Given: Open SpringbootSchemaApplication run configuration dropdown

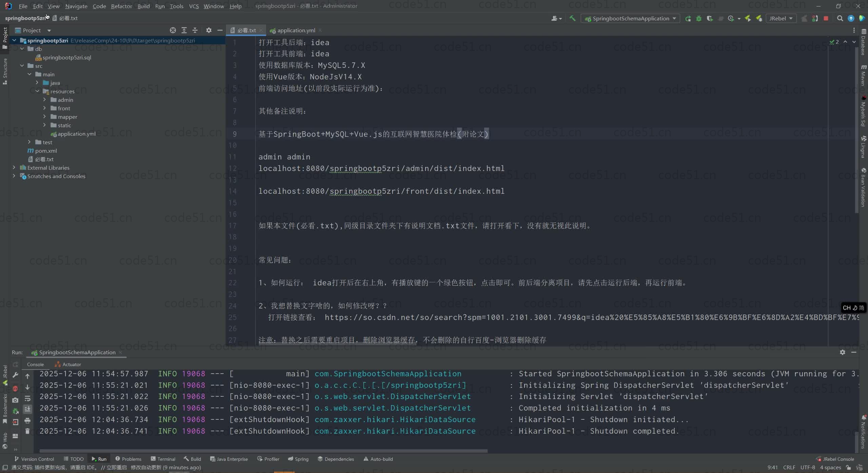Looking at the screenshot, I should (x=631, y=18).
